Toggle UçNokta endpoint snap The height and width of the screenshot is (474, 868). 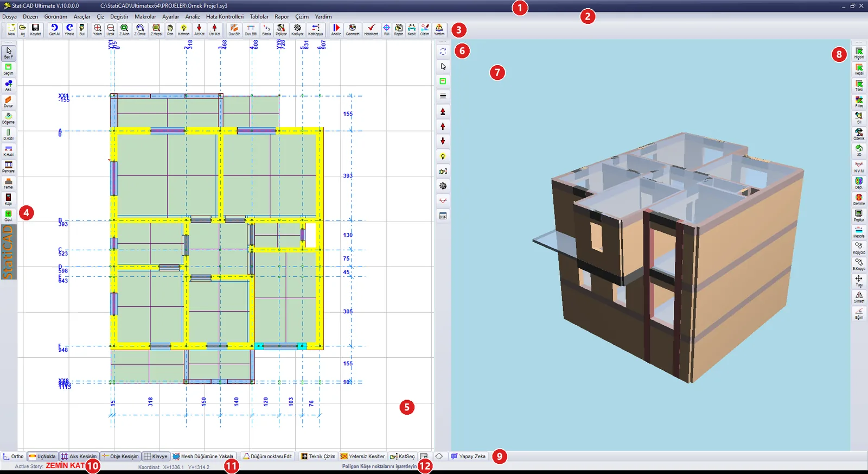42,457
